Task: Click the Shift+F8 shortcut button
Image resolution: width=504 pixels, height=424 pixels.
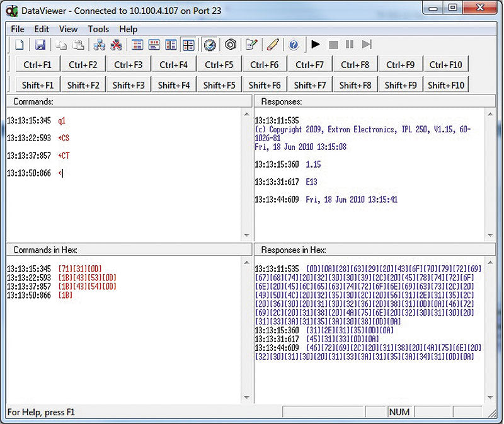Action: coord(355,85)
